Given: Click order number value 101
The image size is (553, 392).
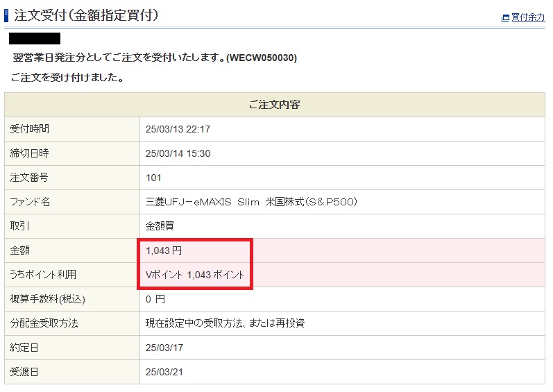Looking at the screenshot, I should point(153,178).
